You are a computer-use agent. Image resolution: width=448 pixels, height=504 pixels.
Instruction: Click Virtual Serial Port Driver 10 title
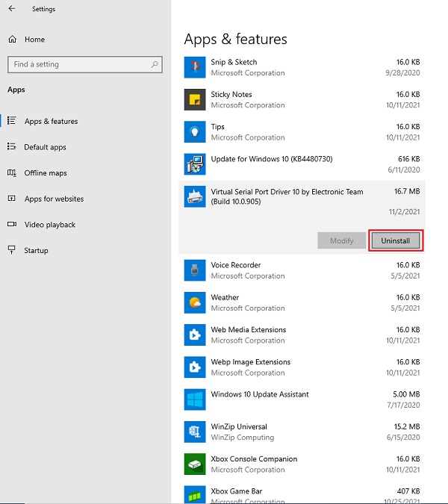(x=287, y=196)
